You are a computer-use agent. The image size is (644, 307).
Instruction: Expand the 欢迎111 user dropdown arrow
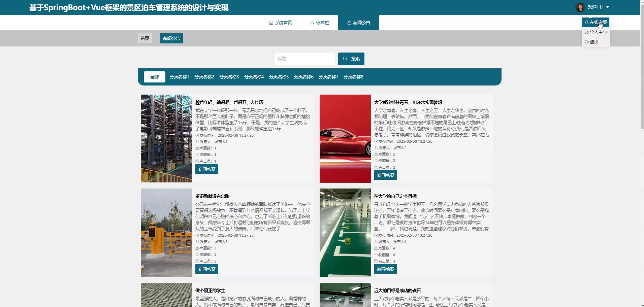coord(608,7)
